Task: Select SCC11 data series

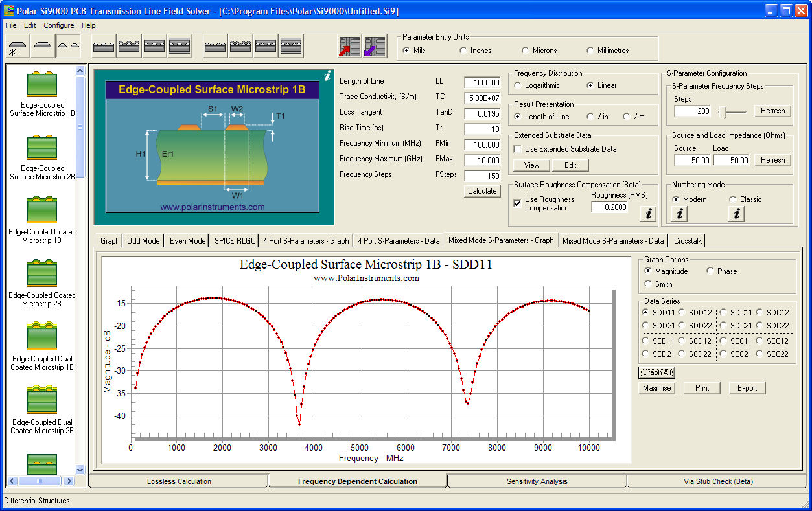Action: 723,341
